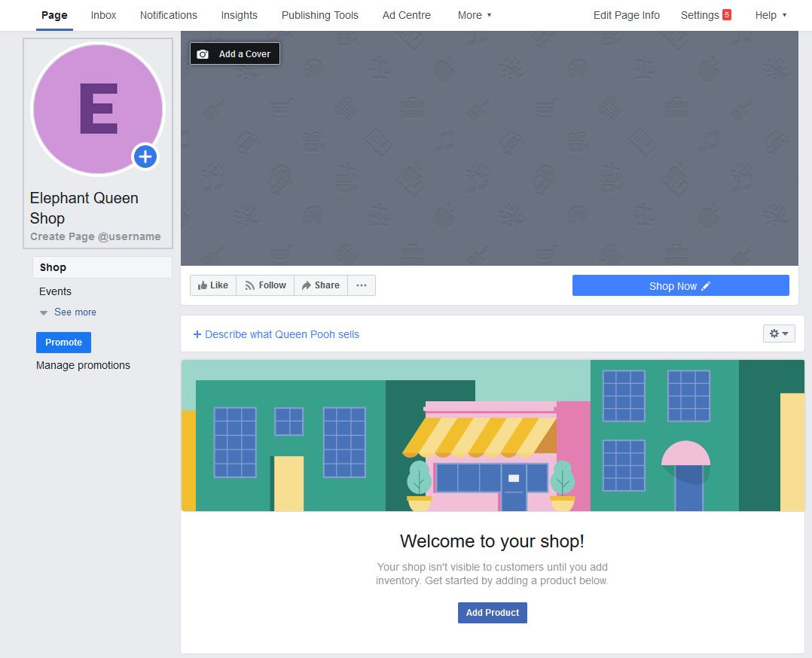Click the Like button
Viewport: 812px width, 658px height.
click(x=213, y=285)
